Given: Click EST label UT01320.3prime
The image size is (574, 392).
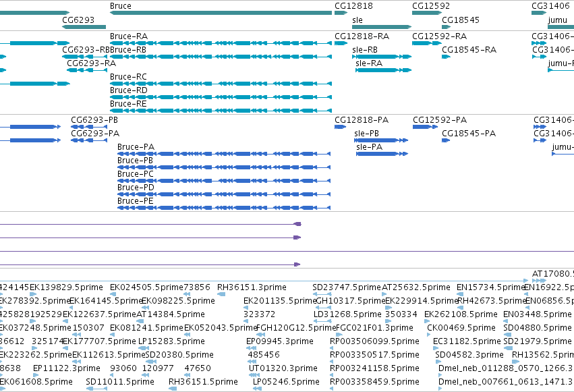Looking at the screenshot, I should pyautogui.click(x=283, y=368).
